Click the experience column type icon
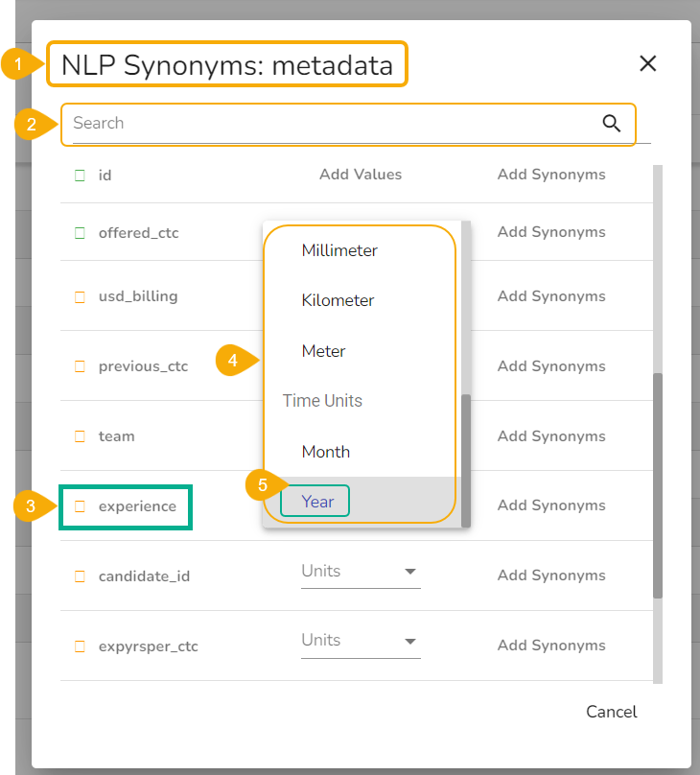 click(80, 506)
